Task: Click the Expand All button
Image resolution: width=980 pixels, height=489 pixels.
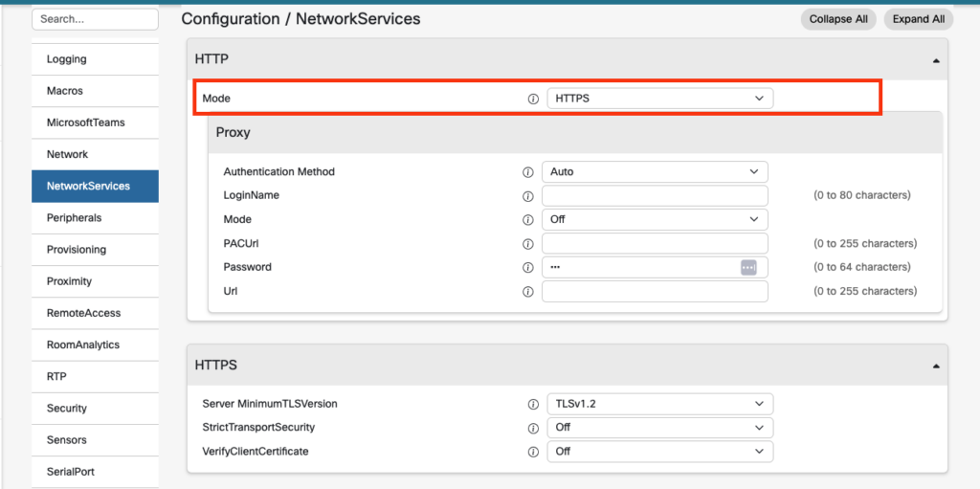Action: click(919, 19)
